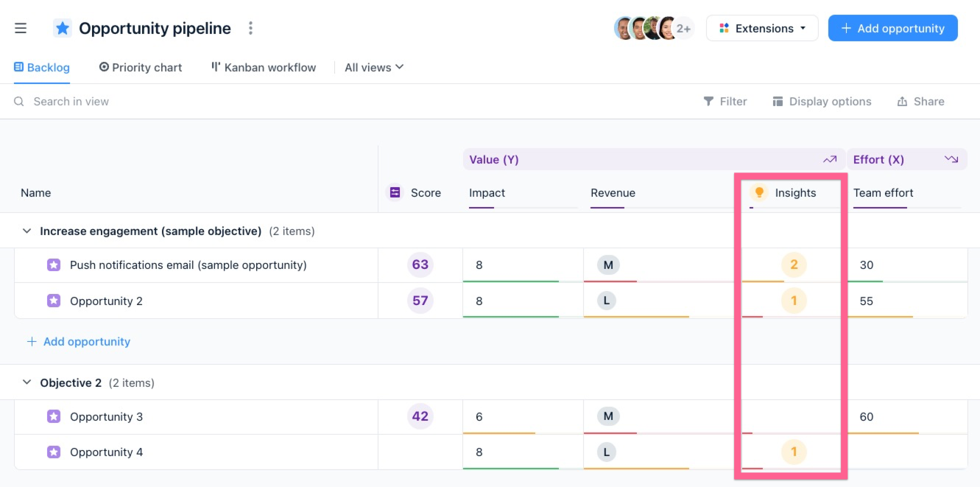980x487 pixels.
Task: Toggle the favorite star on Opportunity pipeline
Action: (62, 27)
